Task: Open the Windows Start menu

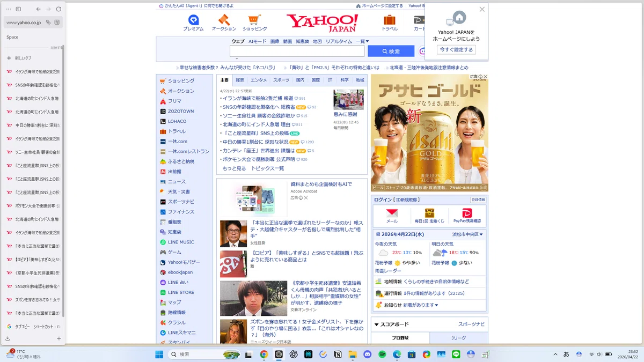Action: click(x=159, y=354)
